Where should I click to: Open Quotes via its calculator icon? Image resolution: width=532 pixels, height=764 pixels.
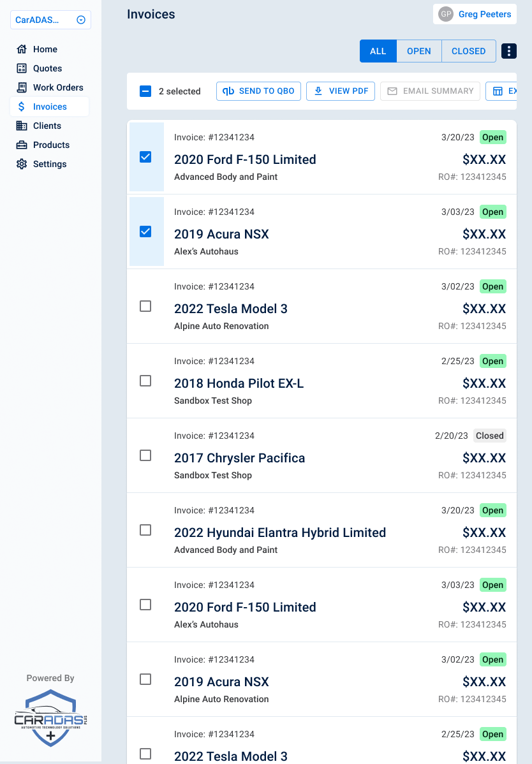tap(22, 68)
